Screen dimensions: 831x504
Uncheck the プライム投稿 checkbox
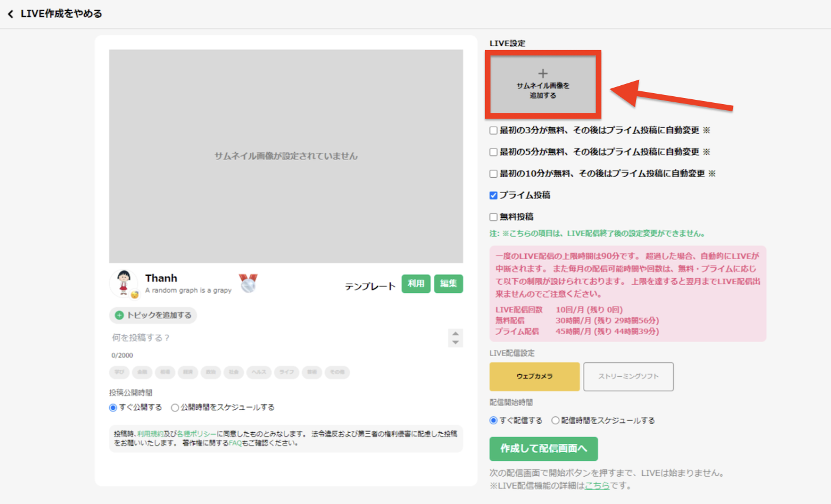pyautogui.click(x=493, y=195)
